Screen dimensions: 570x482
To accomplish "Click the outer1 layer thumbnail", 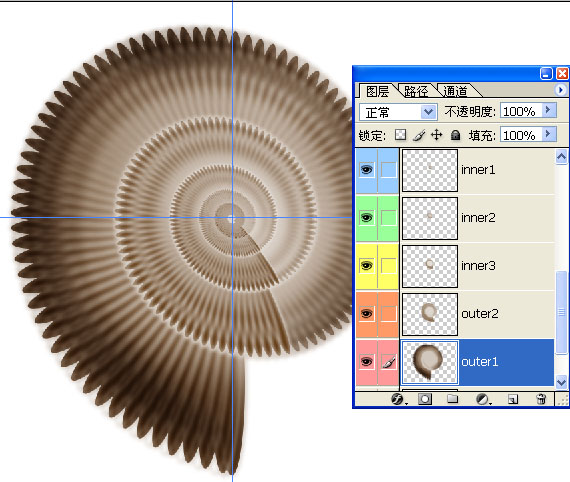I will [430, 362].
